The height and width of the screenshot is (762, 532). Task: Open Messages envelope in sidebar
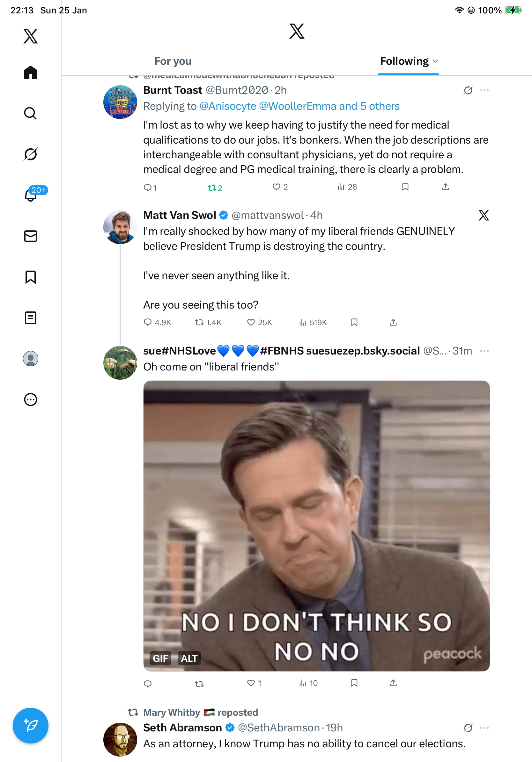point(31,236)
